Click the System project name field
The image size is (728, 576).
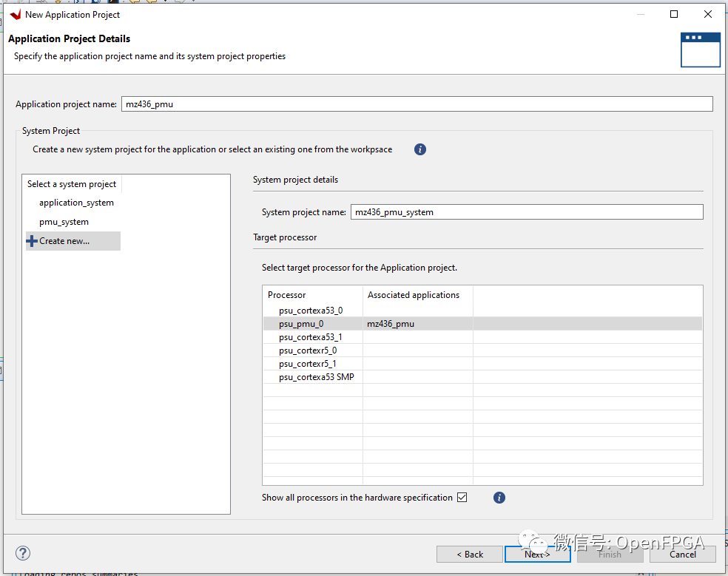click(526, 212)
